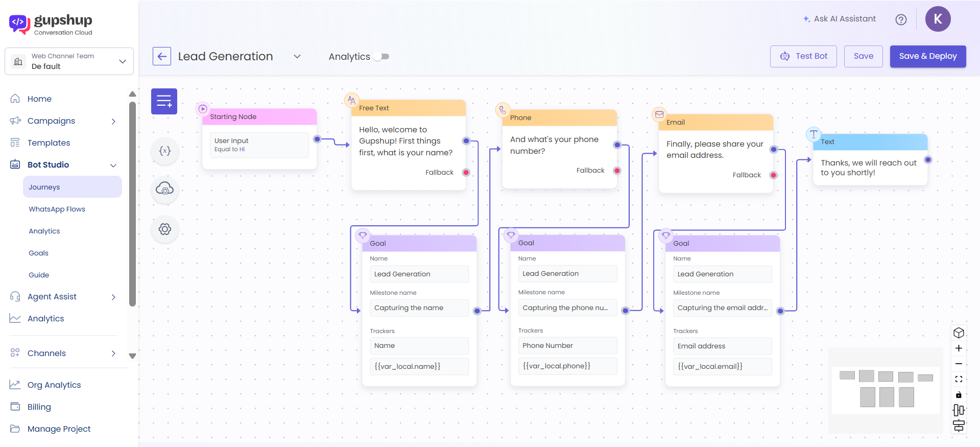The width and height of the screenshot is (980, 447).
Task: Click the align horizontally icon
Action: [x=959, y=410]
